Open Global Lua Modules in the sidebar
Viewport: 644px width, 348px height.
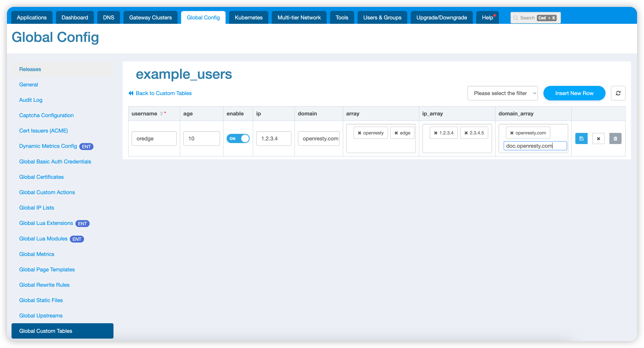click(x=43, y=239)
